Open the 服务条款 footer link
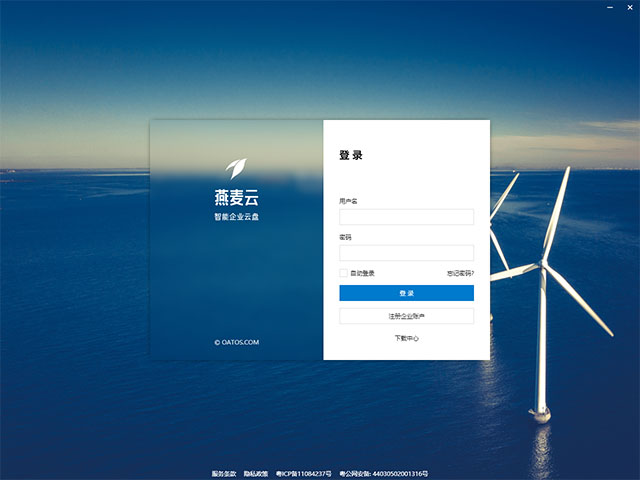This screenshot has height=480, width=640. pyautogui.click(x=225, y=473)
